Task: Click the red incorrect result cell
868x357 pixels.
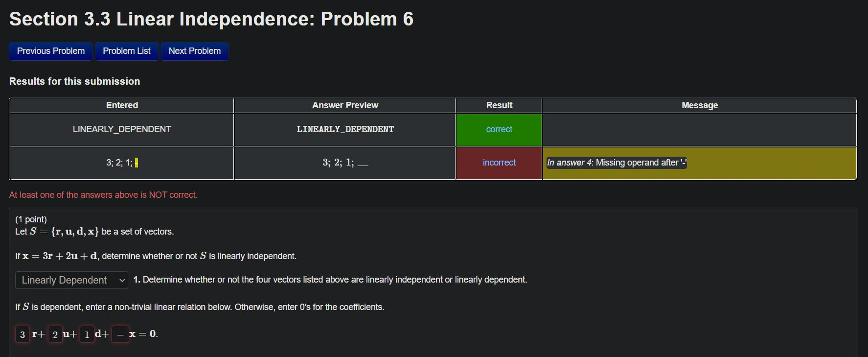Action: coord(499,163)
